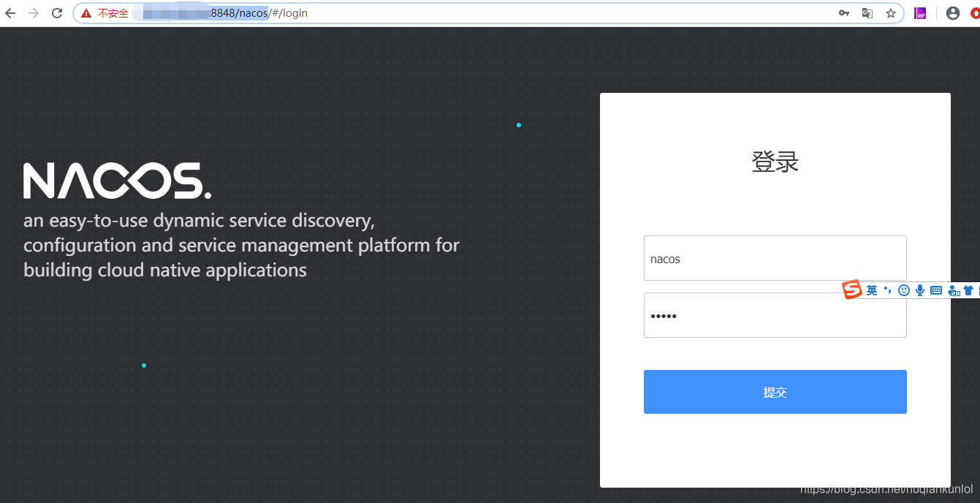Go back using the browser back arrow
The image size is (980, 503).
pos(10,13)
